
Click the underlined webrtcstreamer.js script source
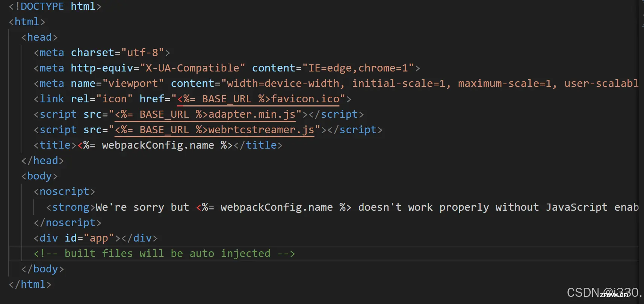click(214, 130)
